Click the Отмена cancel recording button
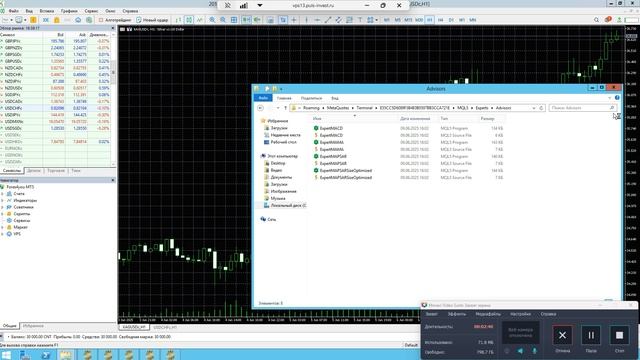This screenshot has height=360, width=640. pos(562,336)
